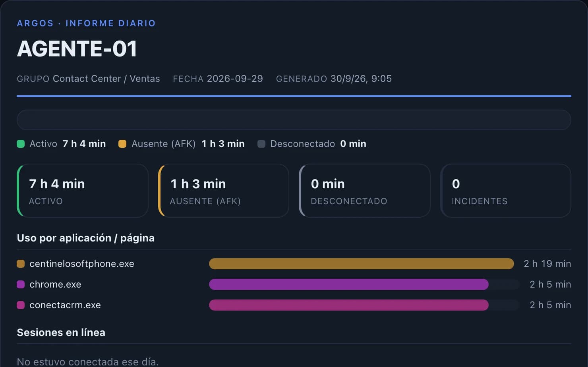The height and width of the screenshot is (367, 588).
Task: Click "0 min" beside the Desconectado legend
Action: click(x=353, y=144)
